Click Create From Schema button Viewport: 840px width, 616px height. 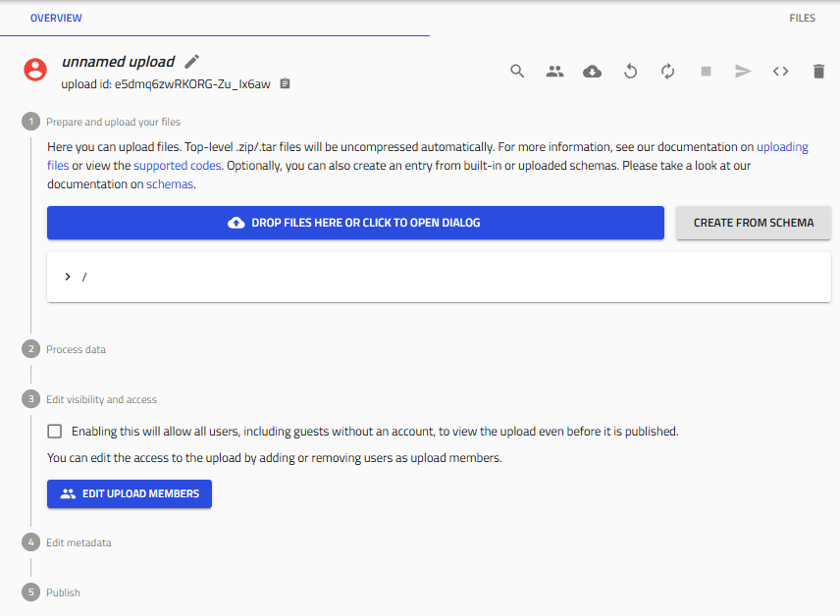click(754, 223)
